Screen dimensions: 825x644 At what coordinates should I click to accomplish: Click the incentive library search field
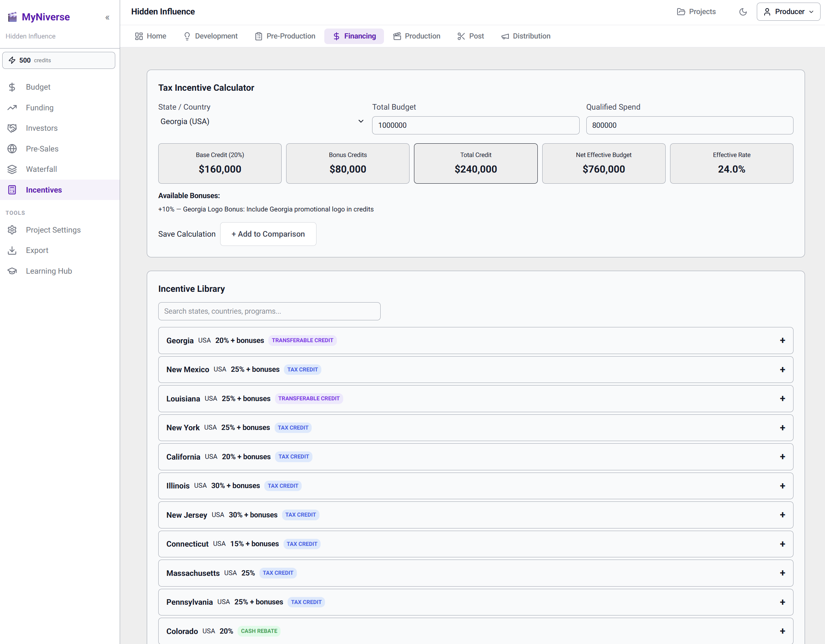269,311
